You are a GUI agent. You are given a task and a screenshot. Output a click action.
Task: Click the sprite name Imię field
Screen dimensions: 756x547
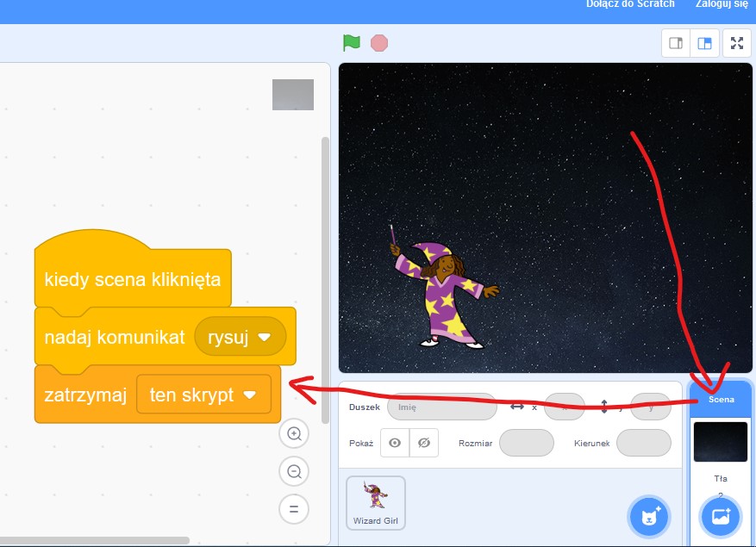coord(441,407)
